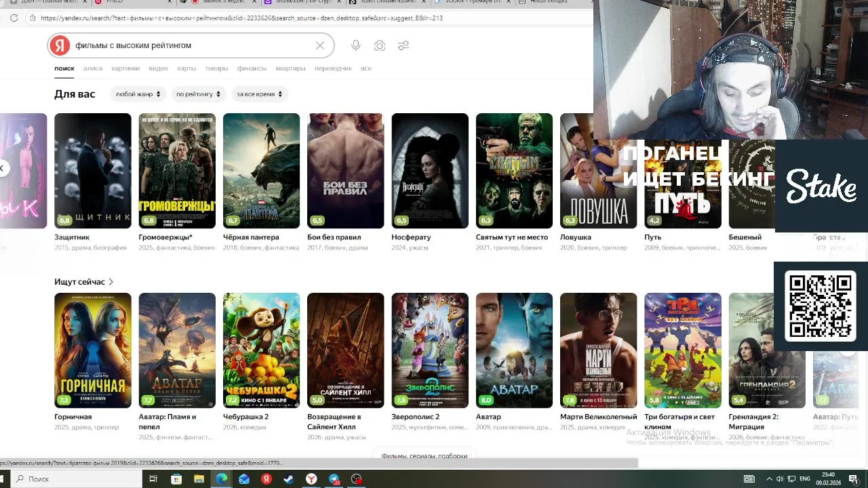This screenshot has height=488, width=868.
Task: Open search settings sliders icon
Action: coord(403,45)
